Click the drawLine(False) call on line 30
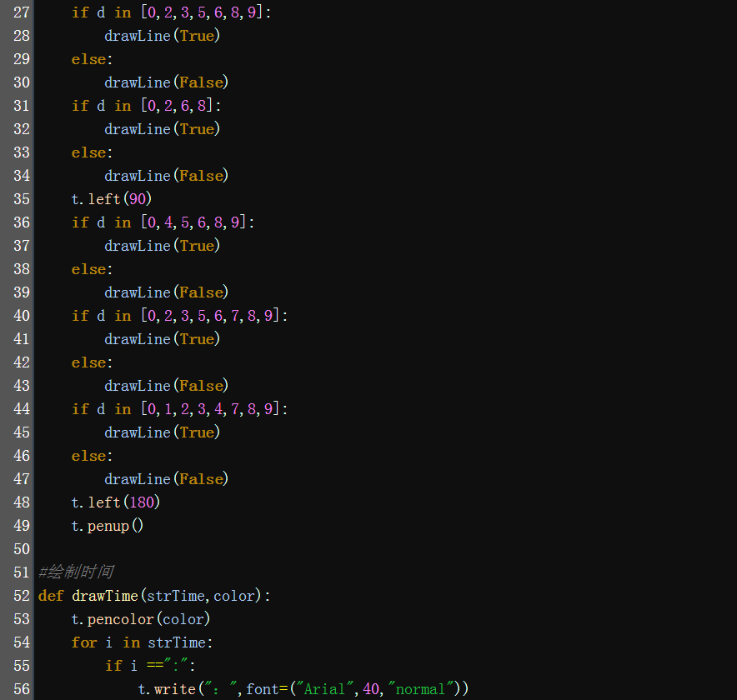737x700 pixels. [x=166, y=82]
